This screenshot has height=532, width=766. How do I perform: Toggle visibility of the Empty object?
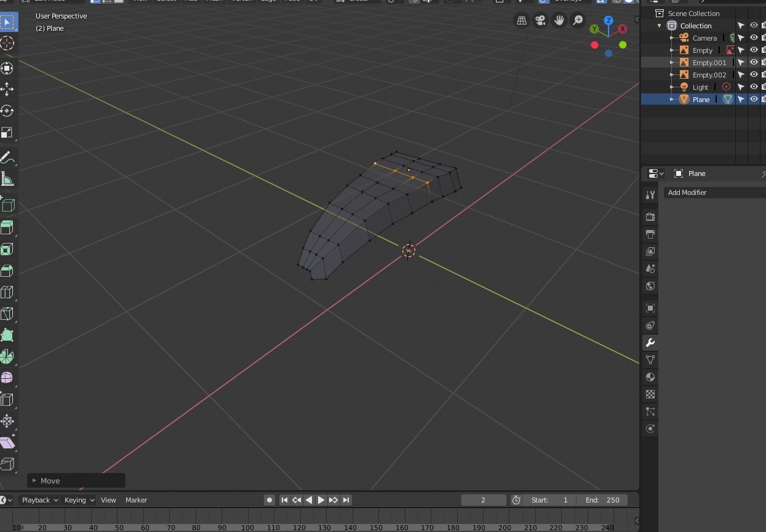tap(754, 50)
